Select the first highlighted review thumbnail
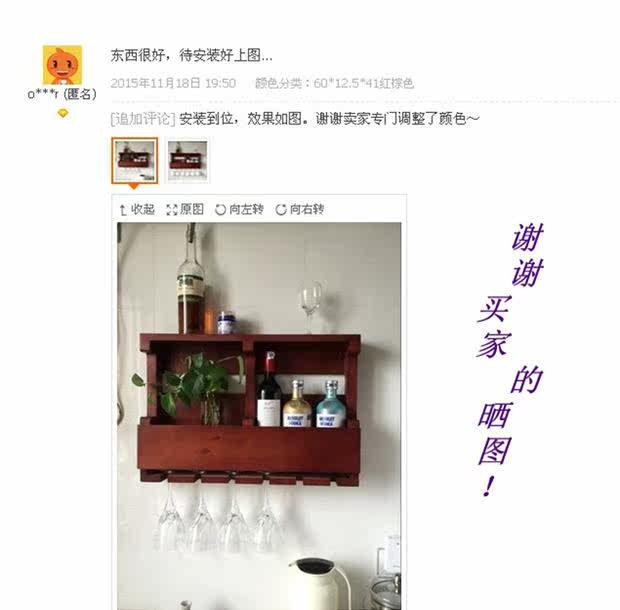The image size is (620, 610). [x=135, y=161]
